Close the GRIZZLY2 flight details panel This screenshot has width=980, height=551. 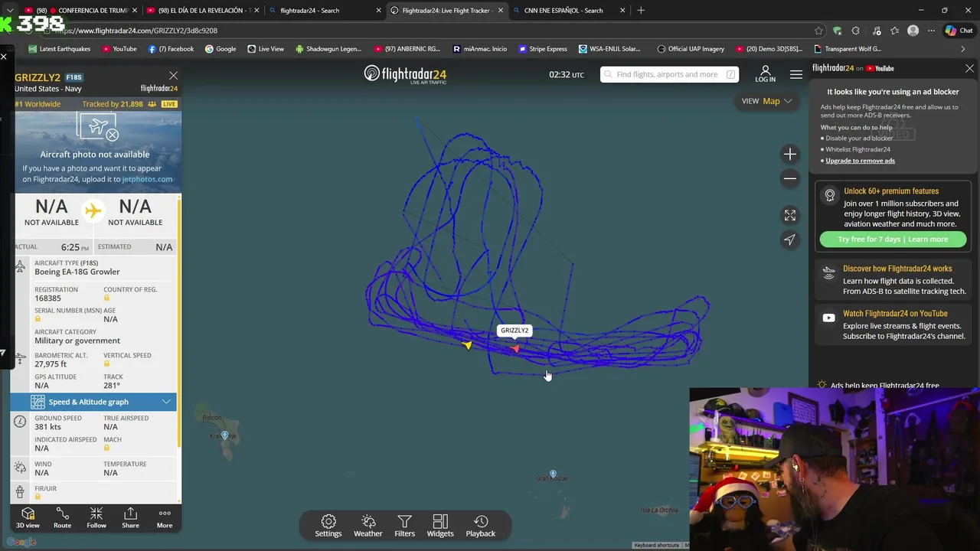coord(174,76)
